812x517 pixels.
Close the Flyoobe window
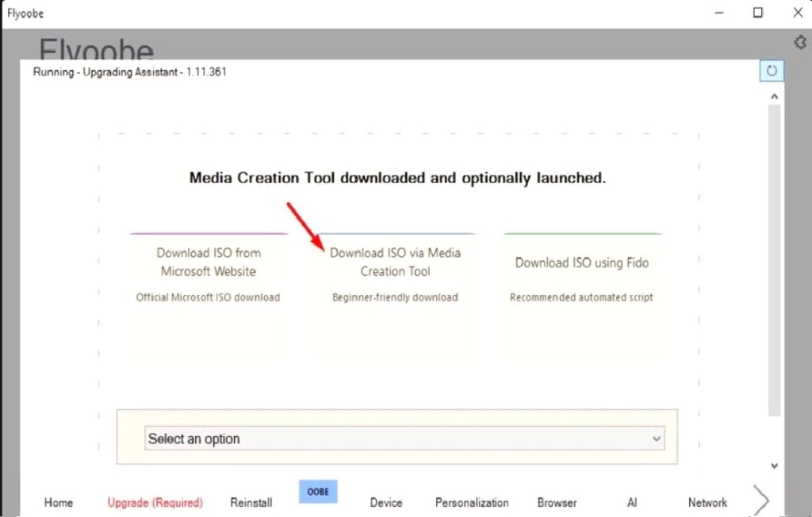(798, 13)
